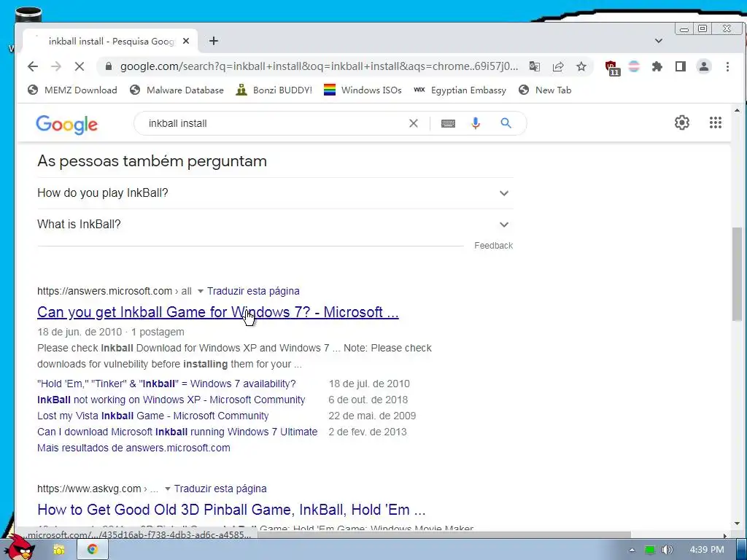Open '"Hold 'Em," "Tinker" & "Inkball"' sitelink
This screenshot has width=747, height=560.
[166, 384]
